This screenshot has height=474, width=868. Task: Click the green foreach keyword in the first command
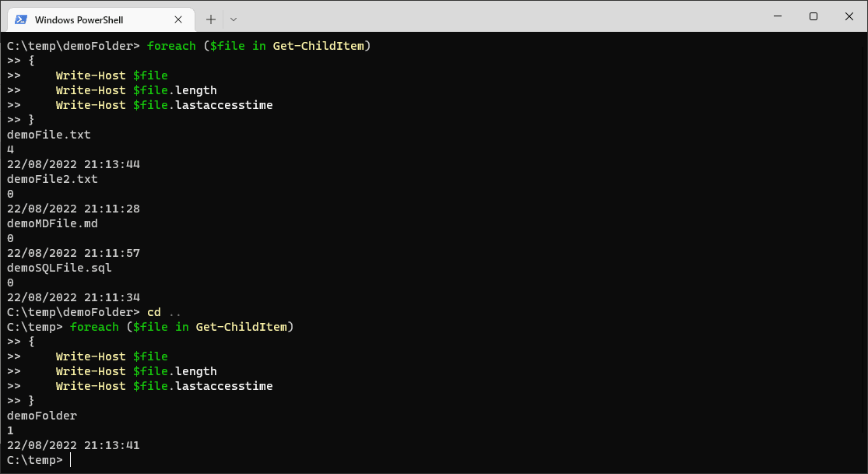pos(171,45)
